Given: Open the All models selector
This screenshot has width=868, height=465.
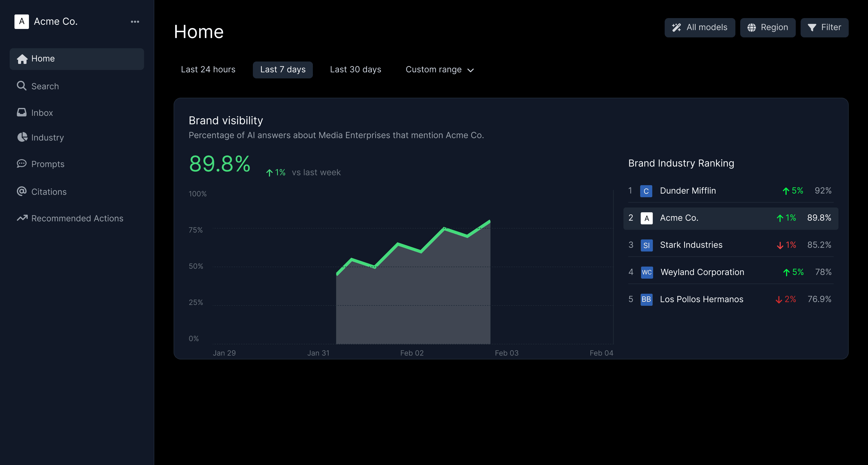Looking at the screenshot, I should 700,27.
